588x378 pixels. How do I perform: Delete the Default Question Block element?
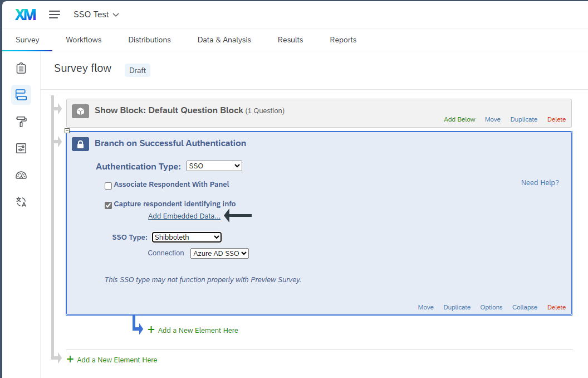pyautogui.click(x=556, y=119)
